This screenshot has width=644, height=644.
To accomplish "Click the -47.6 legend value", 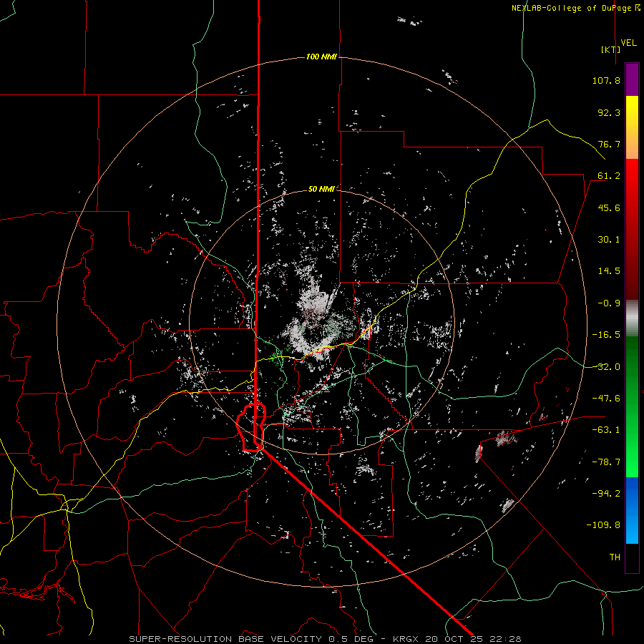I will [606, 399].
